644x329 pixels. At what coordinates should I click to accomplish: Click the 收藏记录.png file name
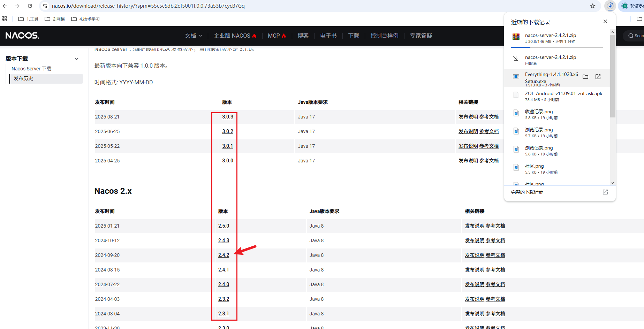pos(539,112)
